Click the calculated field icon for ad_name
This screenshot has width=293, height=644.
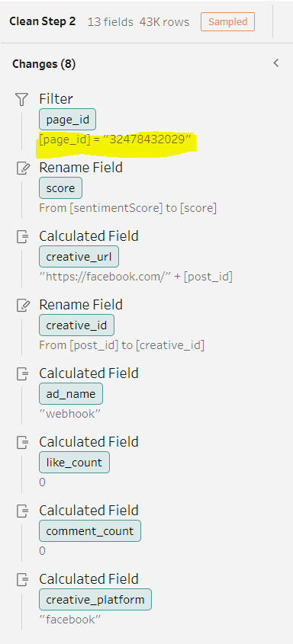[x=23, y=373]
